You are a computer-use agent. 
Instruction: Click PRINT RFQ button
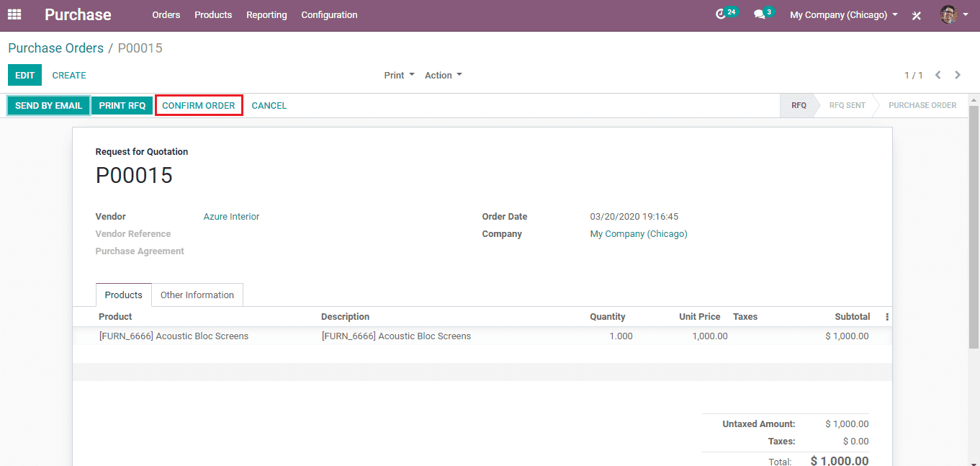point(122,105)
